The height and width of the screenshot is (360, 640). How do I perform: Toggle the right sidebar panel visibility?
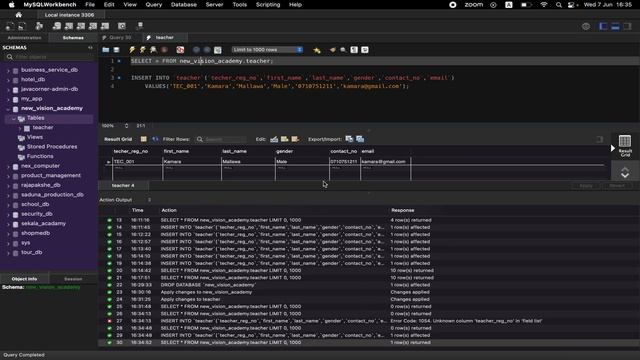click(627, 26)
